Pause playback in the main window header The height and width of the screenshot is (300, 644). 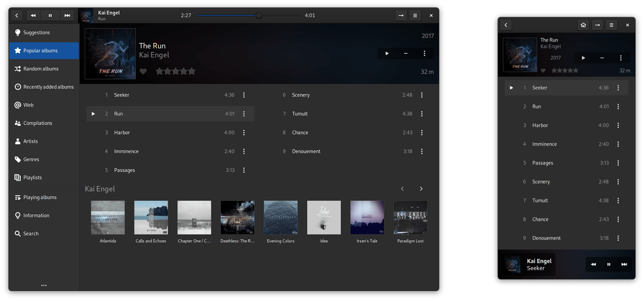click(x=50, y=15)
